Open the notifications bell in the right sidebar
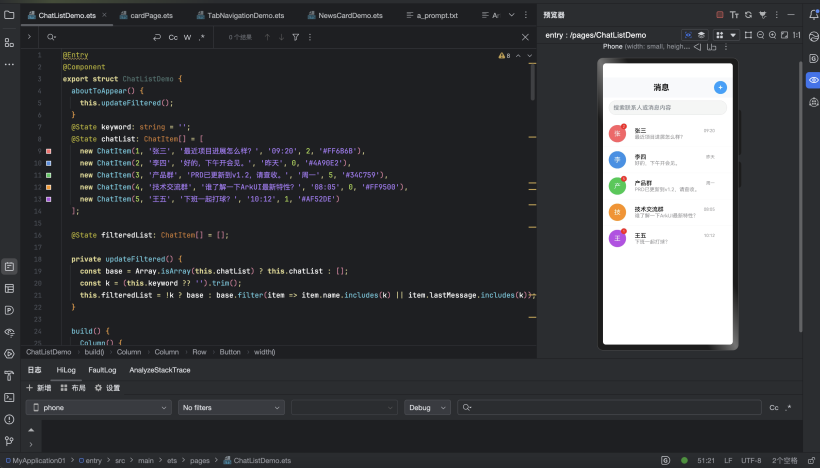 (813, 15)
